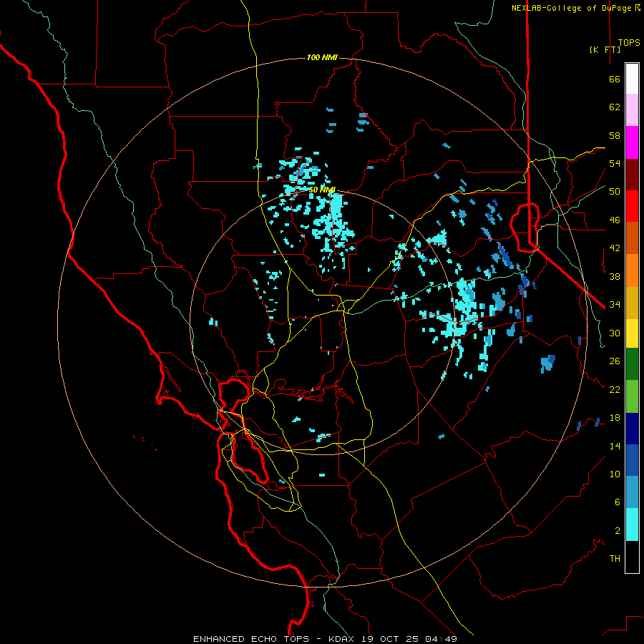Click the 42 legend value
Screen dimensions: 644x644
click(615, 248)
